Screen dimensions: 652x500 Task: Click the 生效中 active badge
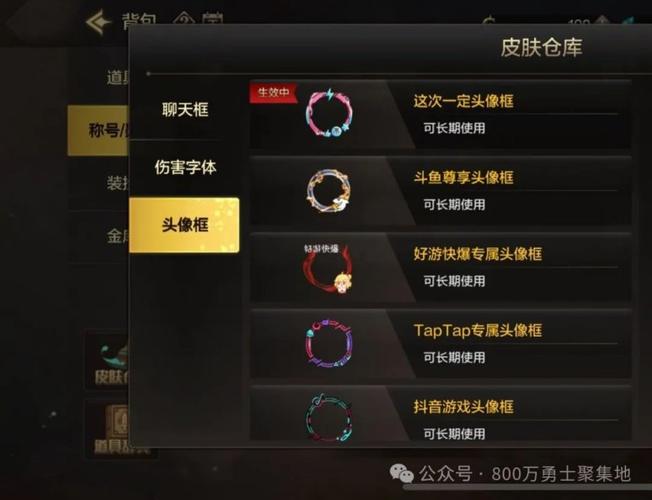273,92
